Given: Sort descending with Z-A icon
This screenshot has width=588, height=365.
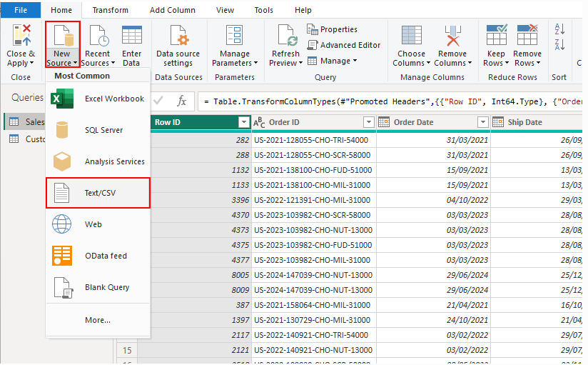Looking at the screenshot, I should [x=559, y=44].
